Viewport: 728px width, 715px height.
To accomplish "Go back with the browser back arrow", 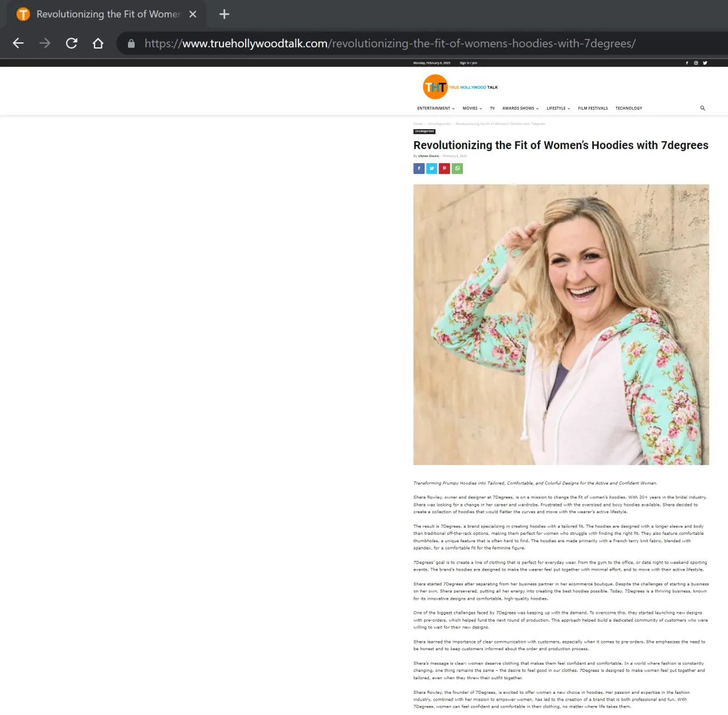I will click(18, 43).
